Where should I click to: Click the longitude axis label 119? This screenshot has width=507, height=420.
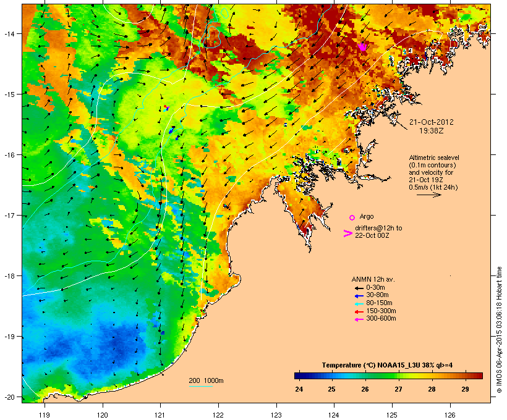[x=45, y=415]
